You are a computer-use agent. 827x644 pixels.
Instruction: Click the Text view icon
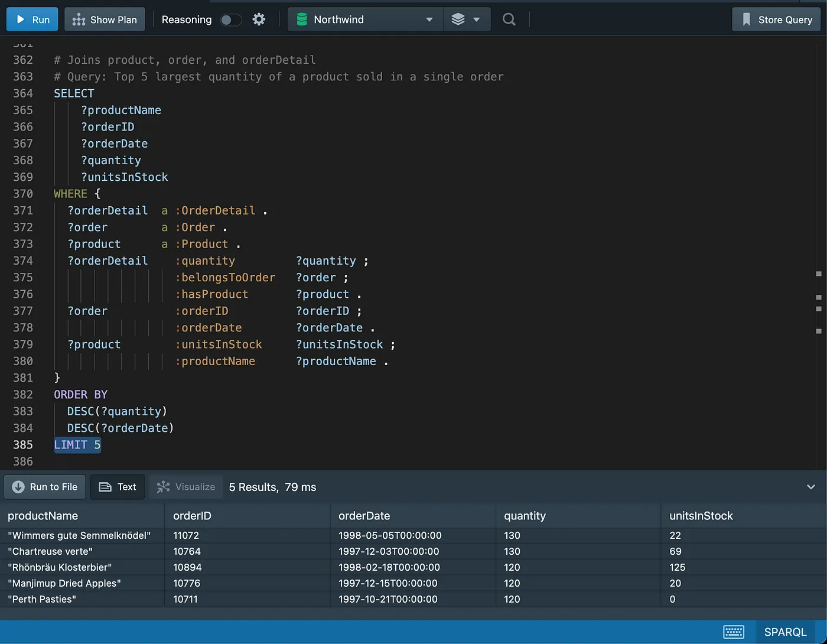[105, 487]
